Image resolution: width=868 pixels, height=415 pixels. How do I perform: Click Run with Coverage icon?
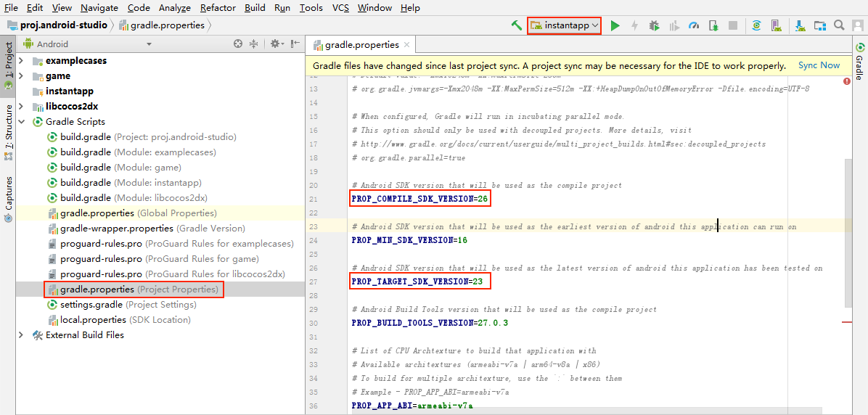point(674,25)
